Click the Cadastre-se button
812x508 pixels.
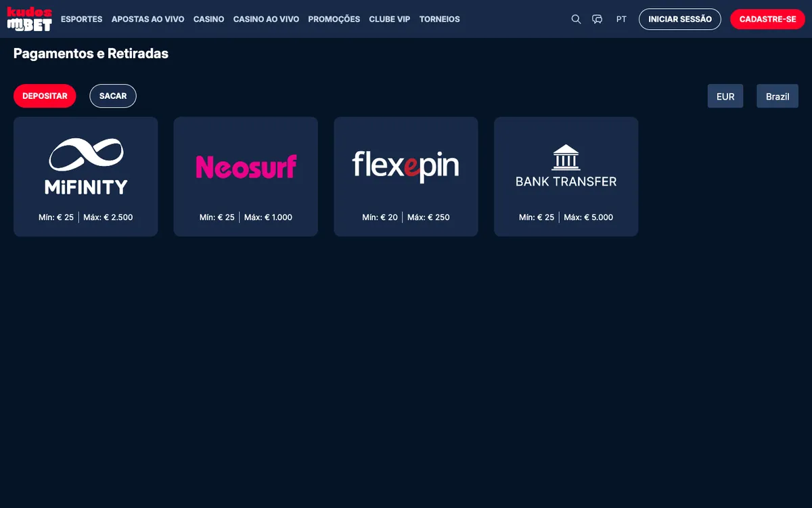[767, 19]
